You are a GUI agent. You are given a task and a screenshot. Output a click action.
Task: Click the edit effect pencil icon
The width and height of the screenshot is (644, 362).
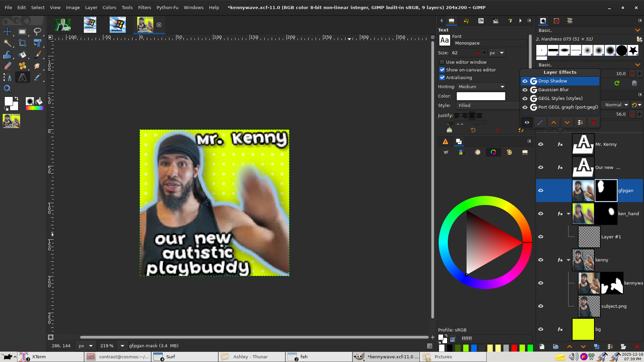pos(540,122)
